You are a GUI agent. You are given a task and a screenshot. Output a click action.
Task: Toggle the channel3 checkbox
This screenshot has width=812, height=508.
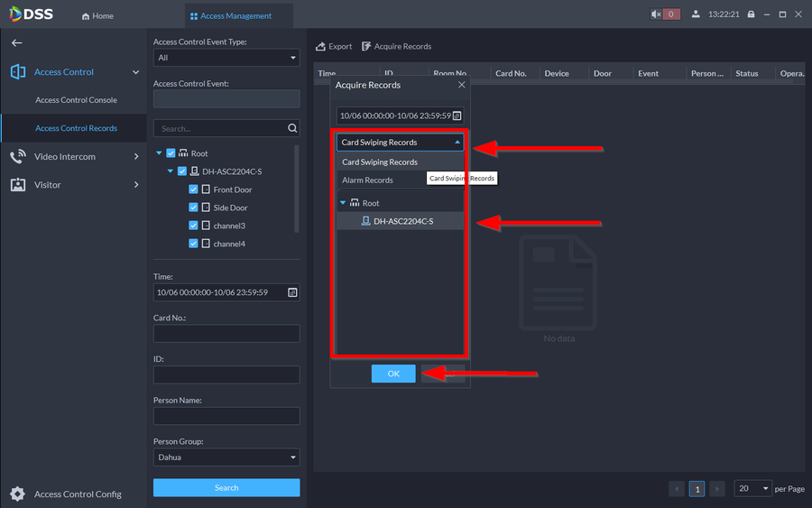(193, 226)
